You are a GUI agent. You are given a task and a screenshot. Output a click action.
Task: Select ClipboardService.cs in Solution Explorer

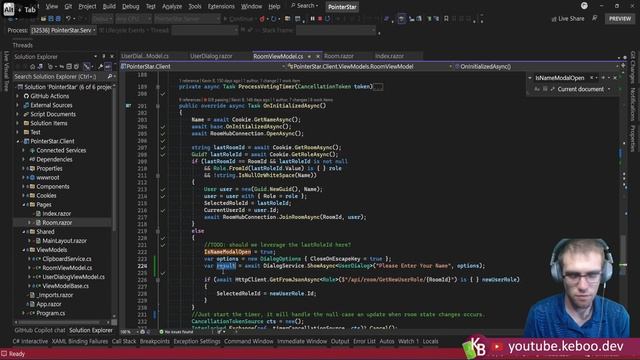point(67,259)
